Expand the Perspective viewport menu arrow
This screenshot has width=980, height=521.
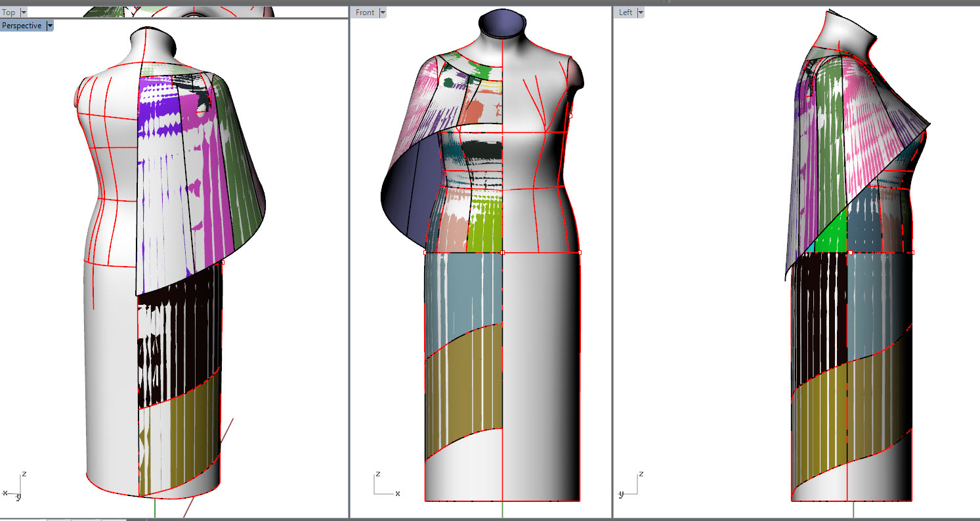pos(50,26)
